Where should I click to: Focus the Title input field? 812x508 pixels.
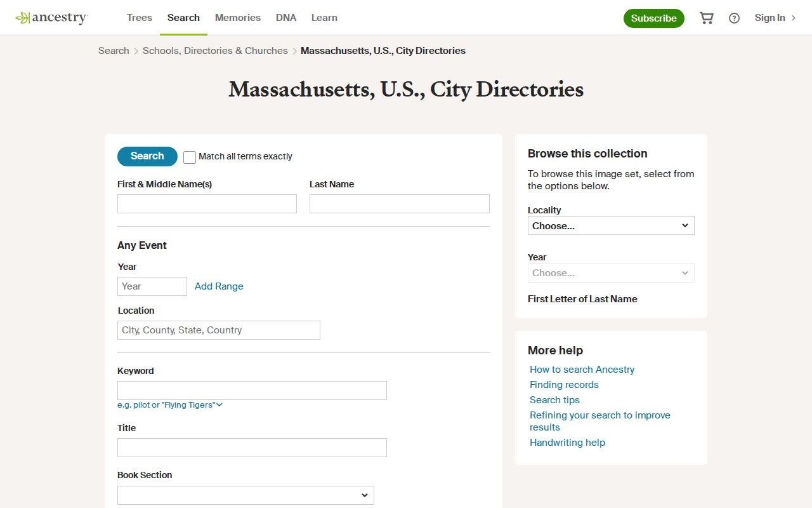[x=252, y=448]
